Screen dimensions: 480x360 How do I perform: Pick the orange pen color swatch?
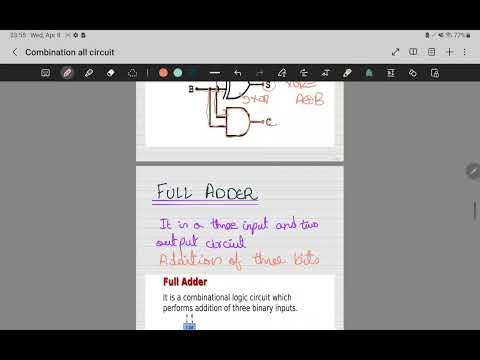tap(163, 73)
